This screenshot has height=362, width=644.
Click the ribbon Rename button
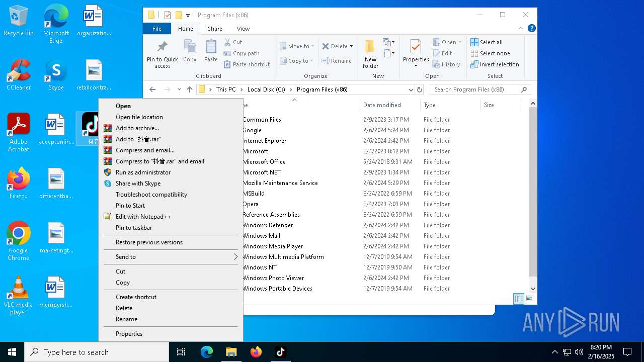[x=337, y=61]
